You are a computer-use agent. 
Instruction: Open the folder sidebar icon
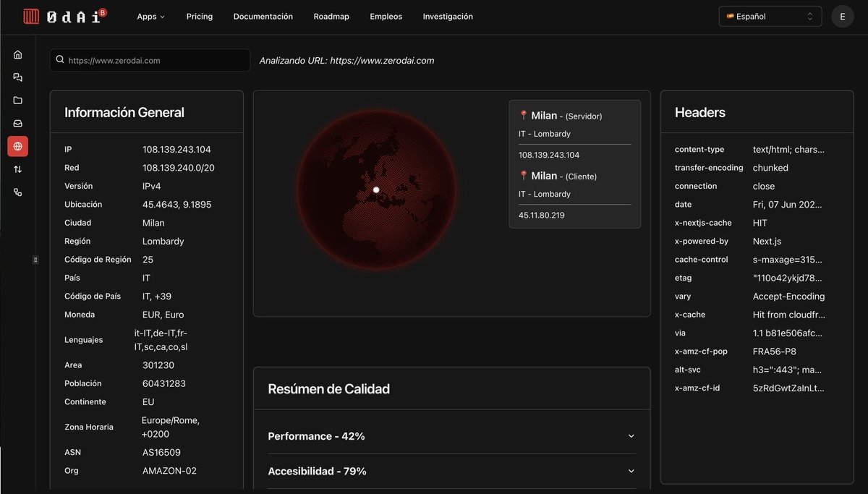click(x=18, y=101)
